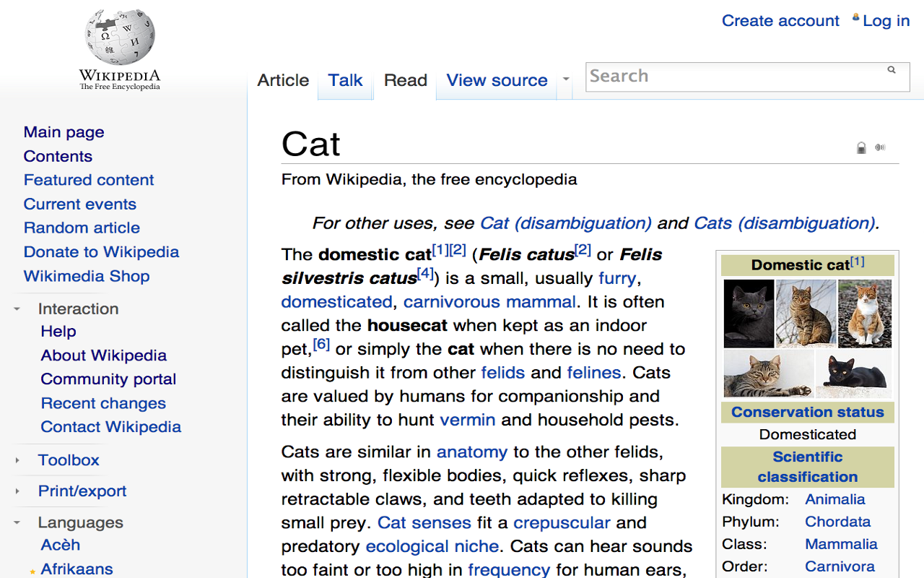
Task: Click the felids link
Action: click(x=503, y=373)
